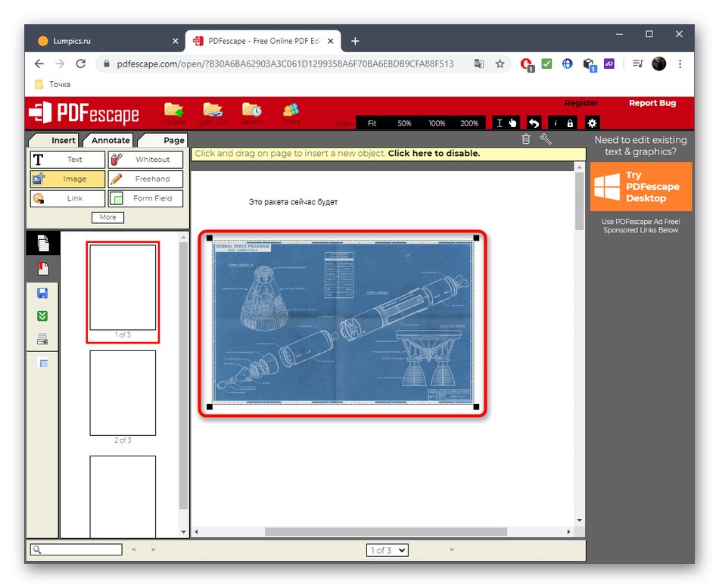Open PDFescape settings gear icon
The width and height of the screenshot is (719, 588).
click(x=592, y=122)
